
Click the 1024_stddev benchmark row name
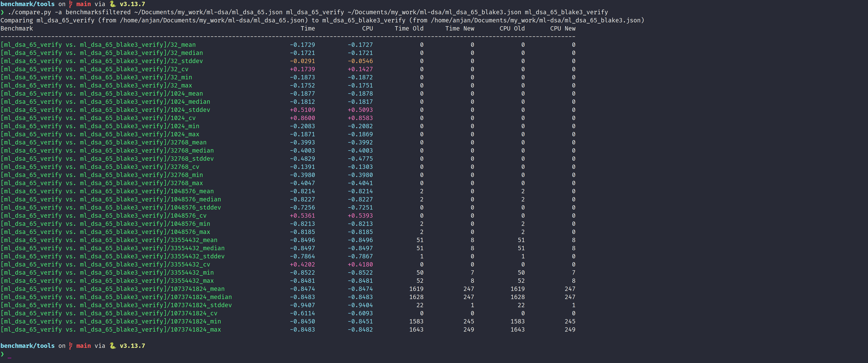point(105,110)
